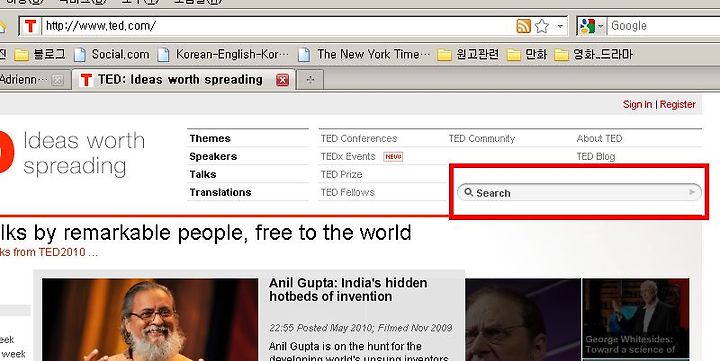Click the RSS feed icon in address bar

click(523, 26)
